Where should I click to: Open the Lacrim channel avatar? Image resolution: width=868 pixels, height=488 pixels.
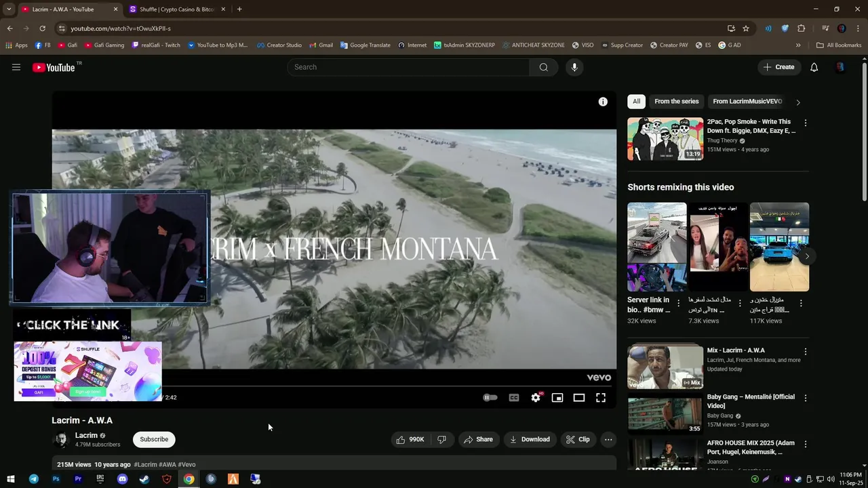[x=61, y=440]
